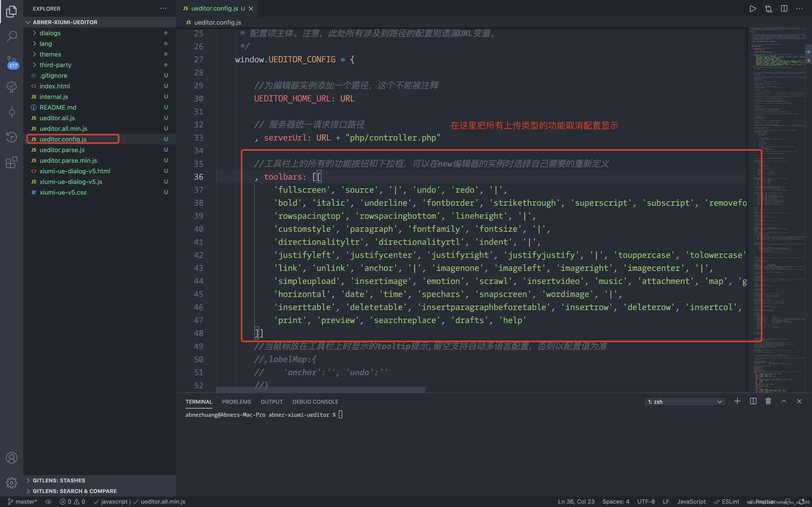Open the Extensions view icon
The width and height of the screenshot is (812, 507).
point(11,162)
